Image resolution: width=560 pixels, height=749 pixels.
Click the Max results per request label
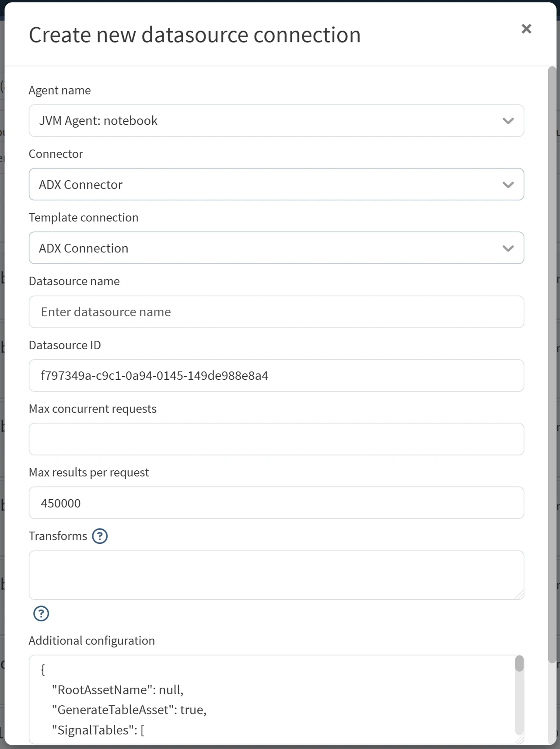(x=89, y=472)
